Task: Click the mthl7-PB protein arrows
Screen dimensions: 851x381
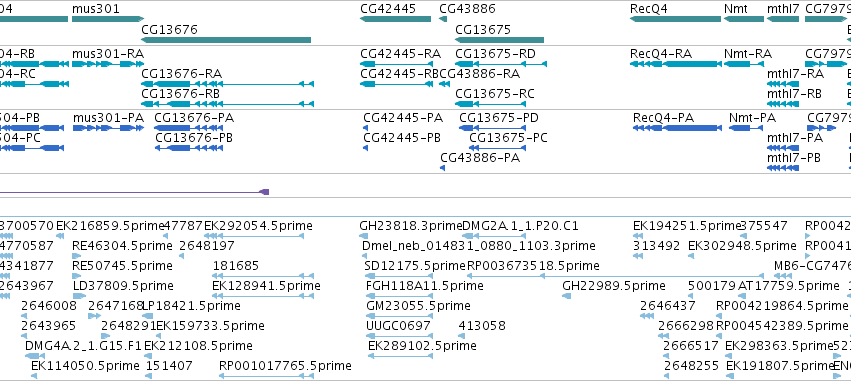Action: point(783,168)
